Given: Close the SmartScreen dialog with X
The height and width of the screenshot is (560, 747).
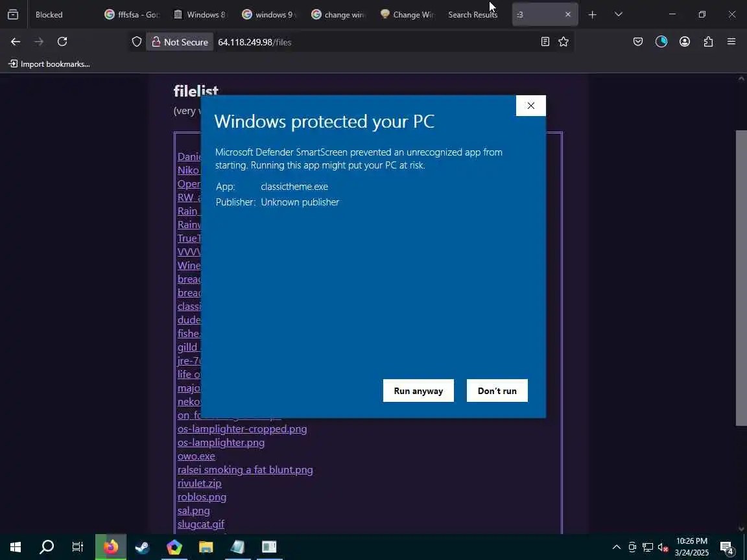Looking at the screenshot, I should [x=530, y=105].
